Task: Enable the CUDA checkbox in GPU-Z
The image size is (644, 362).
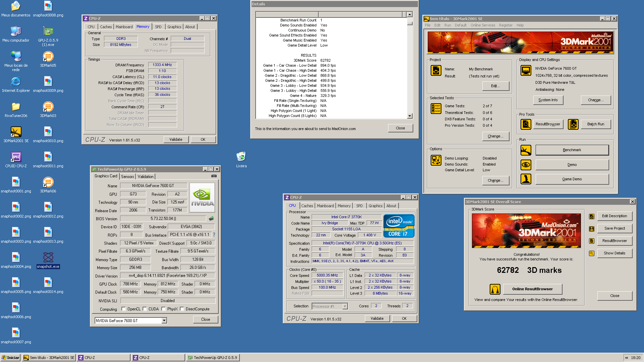Action: click(145, 309)
